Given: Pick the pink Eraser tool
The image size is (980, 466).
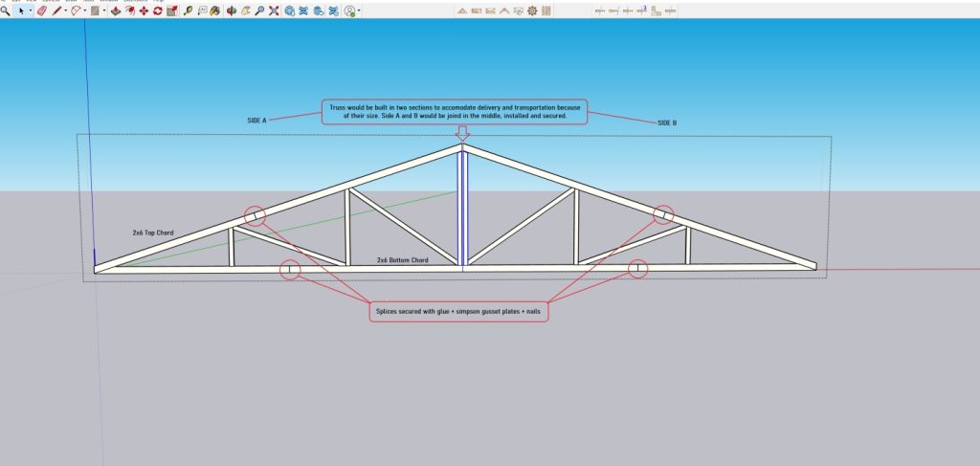Looking at the screenshot, I should tap(42, 11).
